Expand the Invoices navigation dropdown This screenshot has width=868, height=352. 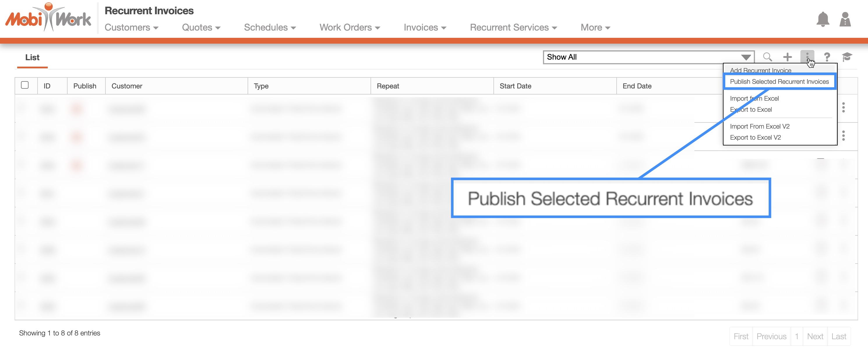point(425,28)
